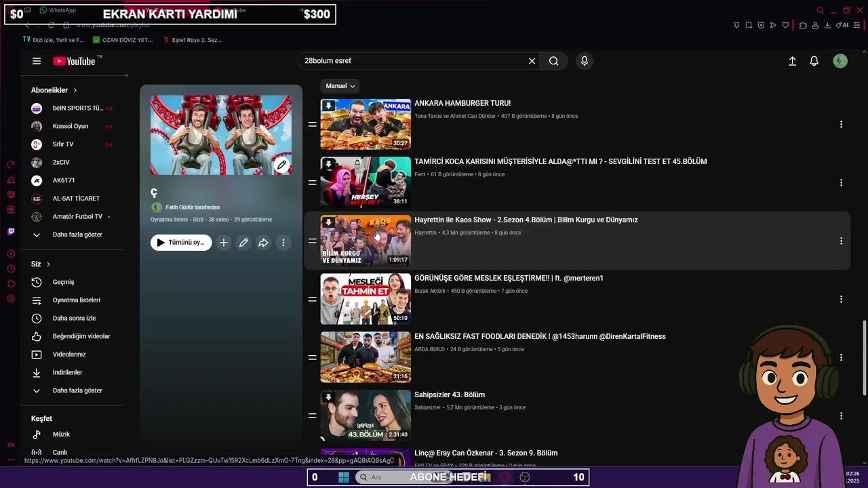Open the beIN SPORTS subscription

pos(73,108)
